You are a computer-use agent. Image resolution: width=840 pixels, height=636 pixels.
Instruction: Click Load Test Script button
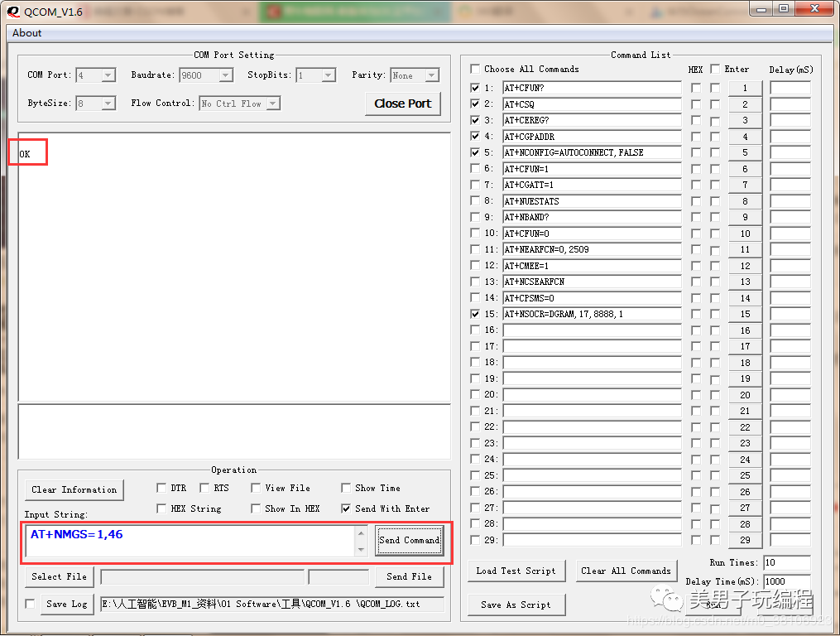point(516,571)
